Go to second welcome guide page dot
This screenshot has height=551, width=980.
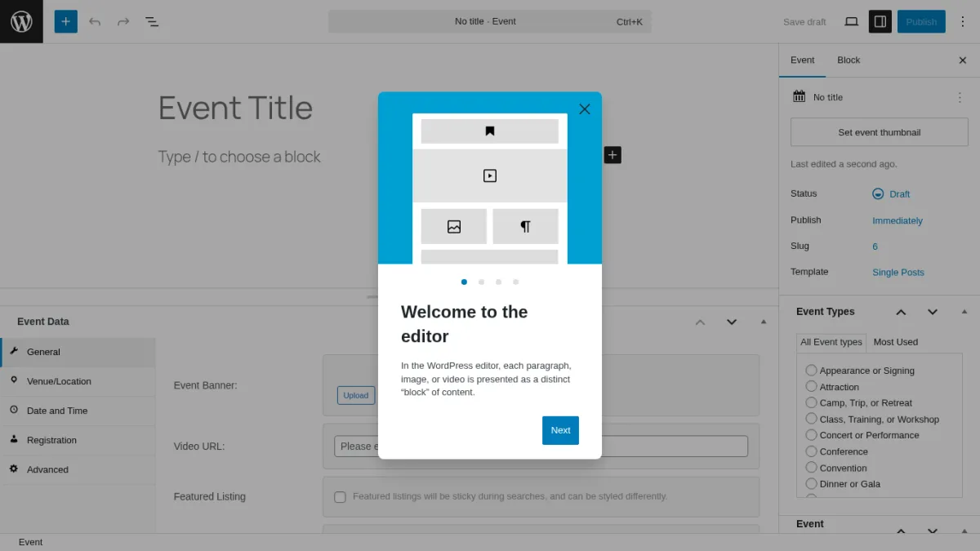(x=481, y=282)
